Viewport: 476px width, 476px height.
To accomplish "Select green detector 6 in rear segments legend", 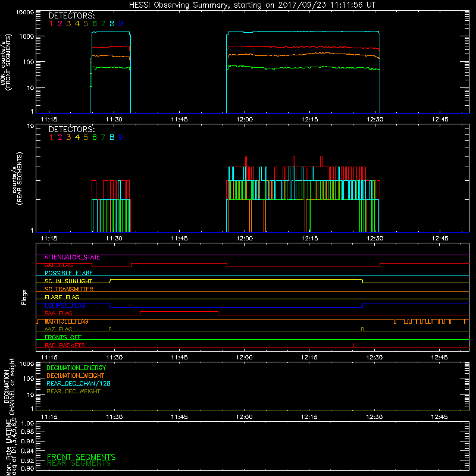I will click(x=95, y=137).
